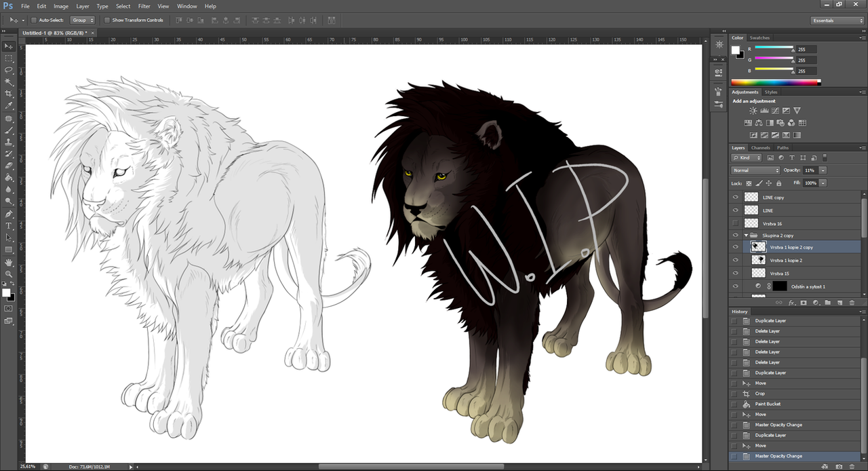Add a Curves adjustment
The image size is (868, 471).
pyautogui.click(x=775, y=111)
